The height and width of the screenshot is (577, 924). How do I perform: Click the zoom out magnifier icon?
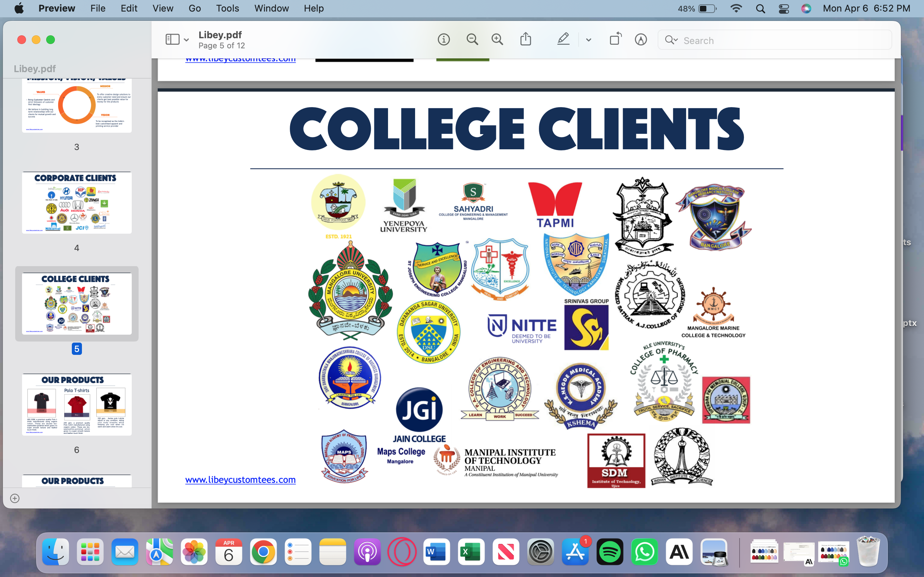pyautogui.click(x=472, y=39)
